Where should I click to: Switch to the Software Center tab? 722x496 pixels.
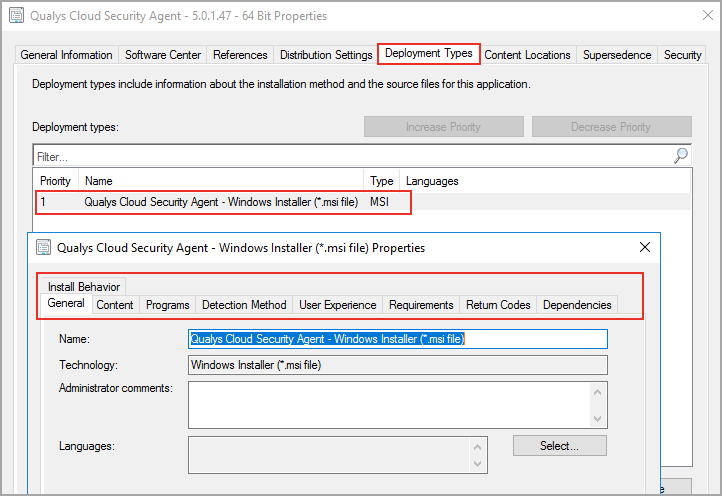click(x=163, y=55)
